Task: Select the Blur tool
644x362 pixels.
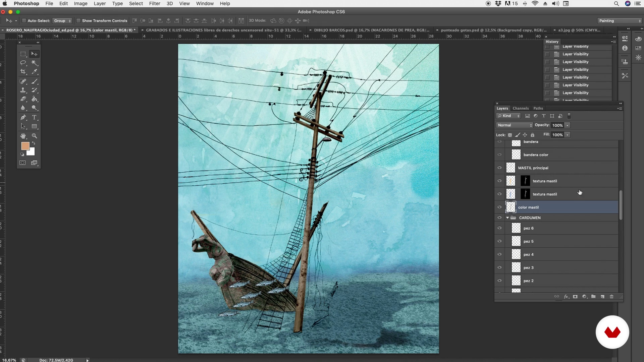Action: coord(23,108)
